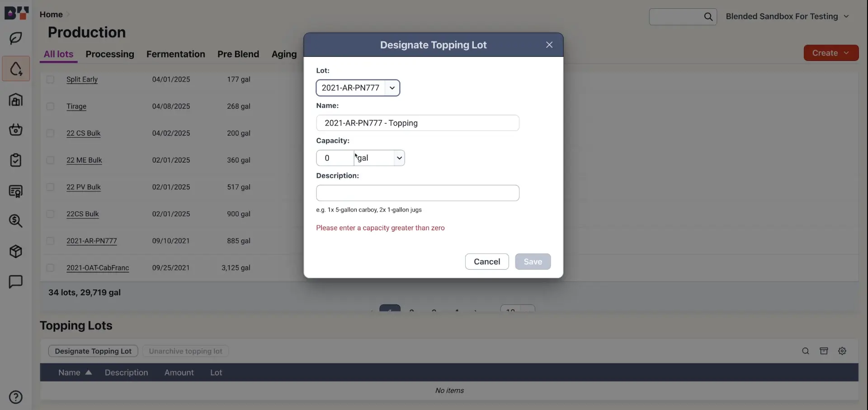The image size is (868, 410).
Task: Check the Tirage lot checkbox
Action: 50,106
